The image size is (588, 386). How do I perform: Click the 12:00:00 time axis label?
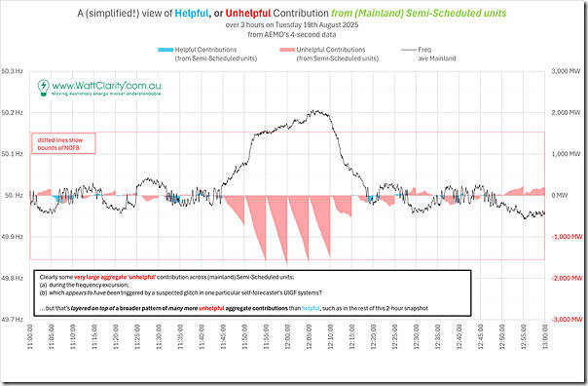(287, 336)
